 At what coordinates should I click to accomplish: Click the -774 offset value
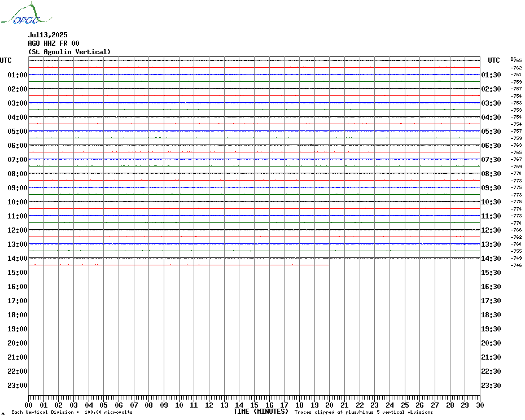[x=517, y=209]
